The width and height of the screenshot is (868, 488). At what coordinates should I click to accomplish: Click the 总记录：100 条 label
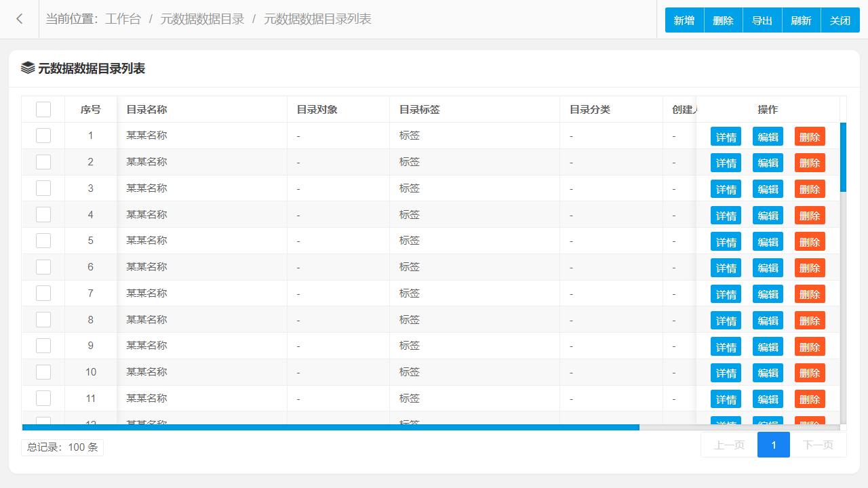pyautogui.click(x=62, y=447)
